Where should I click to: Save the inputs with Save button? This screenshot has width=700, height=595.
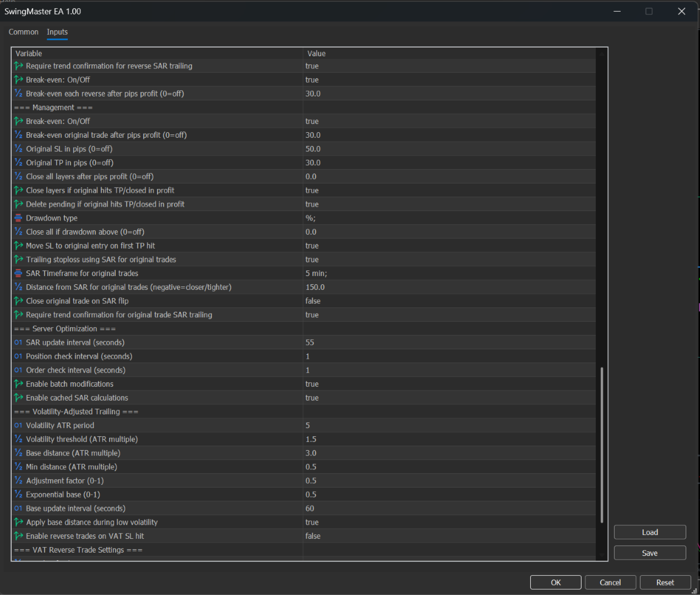(x=650, y=553)
